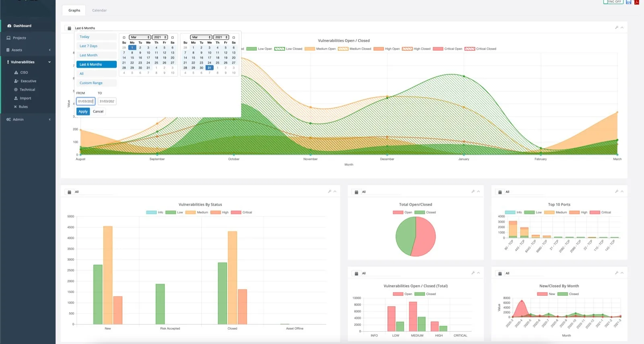Click the calendar icon on Total Open/Closed panel
This screenshot has height=344, width=644.
(x=356, y=192)
